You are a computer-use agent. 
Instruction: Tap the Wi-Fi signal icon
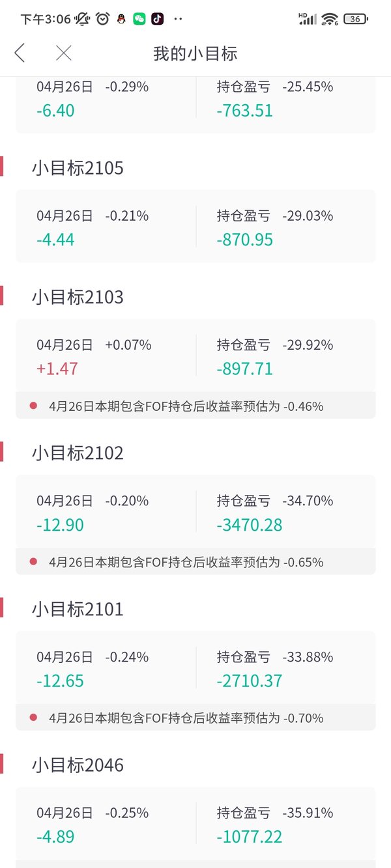[330, 19]
